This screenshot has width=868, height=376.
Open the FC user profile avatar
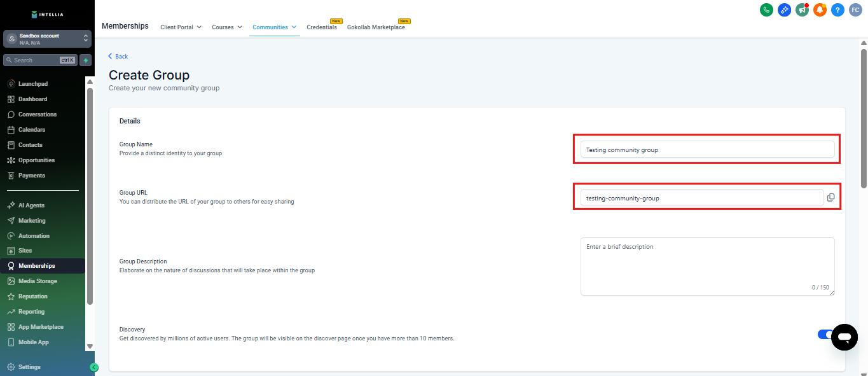[855, 10]
